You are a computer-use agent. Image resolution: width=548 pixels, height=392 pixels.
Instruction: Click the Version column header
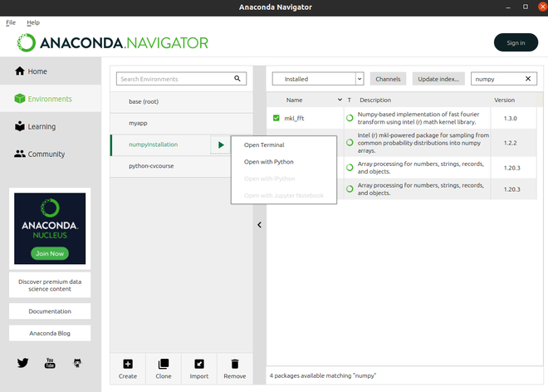(504, 100)
